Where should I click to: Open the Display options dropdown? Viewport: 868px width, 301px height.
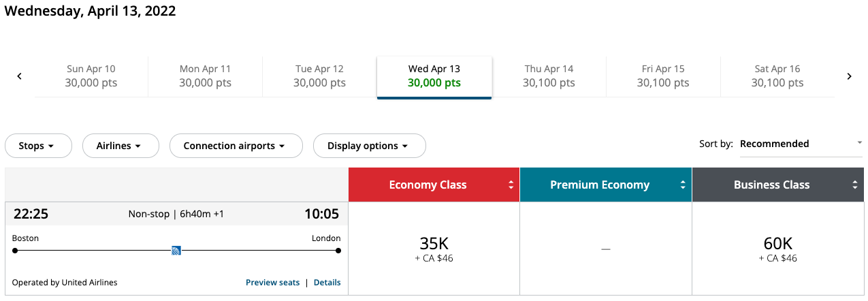point(369,146)
